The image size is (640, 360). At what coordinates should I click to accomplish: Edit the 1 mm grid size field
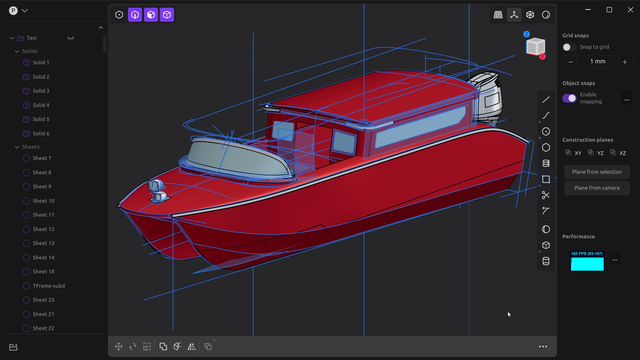(598, 62)
